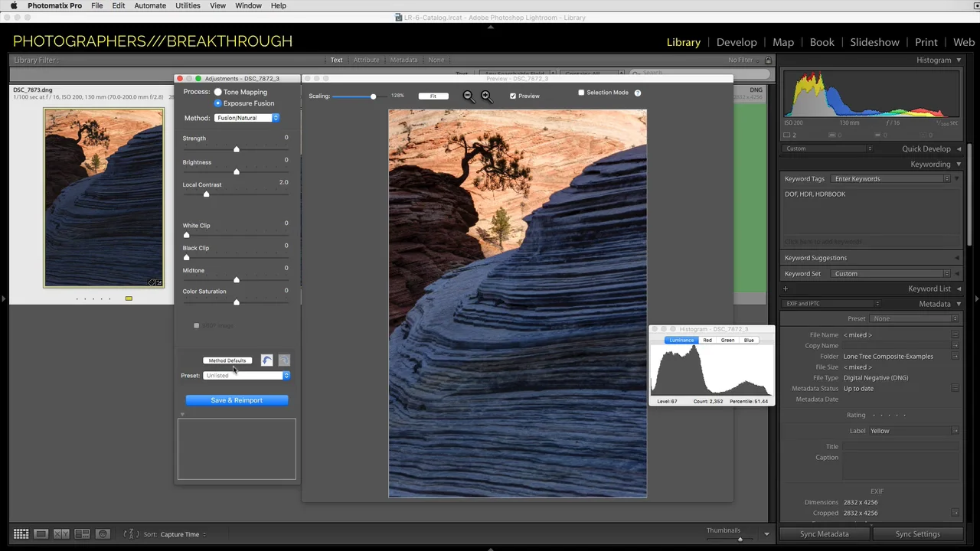Click the Strength slider handle
This screenshot has width=980, height=551.
point(236,148)
